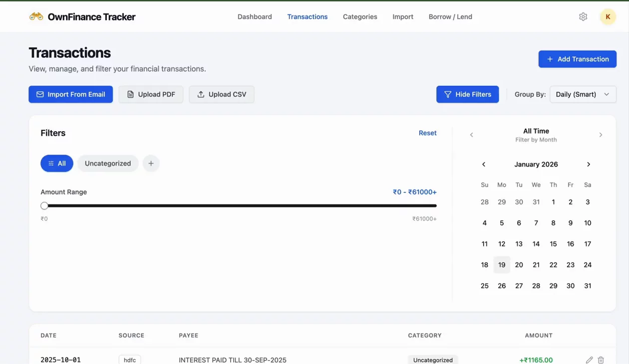Edit the INTEREST PAID transaction with pencil icon
Image resolution: width=629 pixels, height=364 pixels.
pos(589,360)
